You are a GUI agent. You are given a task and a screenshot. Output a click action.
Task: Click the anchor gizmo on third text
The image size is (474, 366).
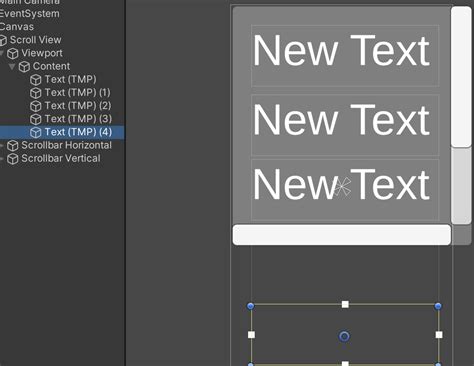coord(342,187)
